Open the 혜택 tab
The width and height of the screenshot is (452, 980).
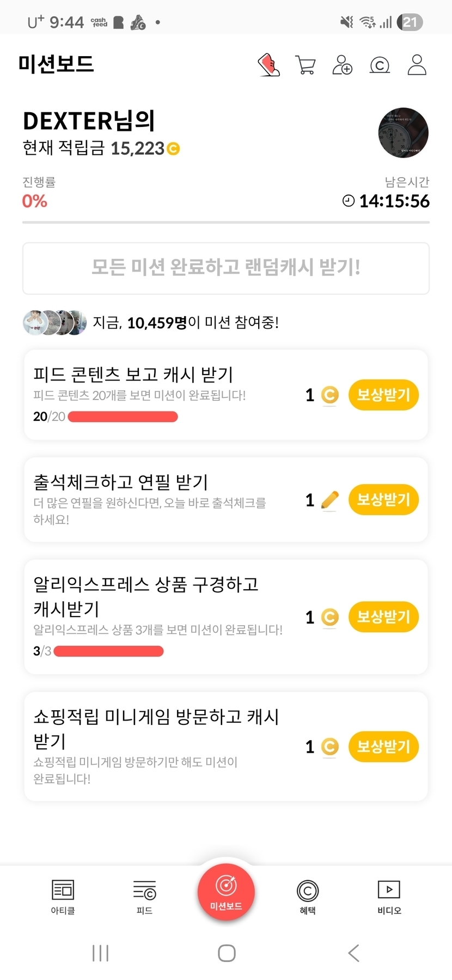point(308,897)
